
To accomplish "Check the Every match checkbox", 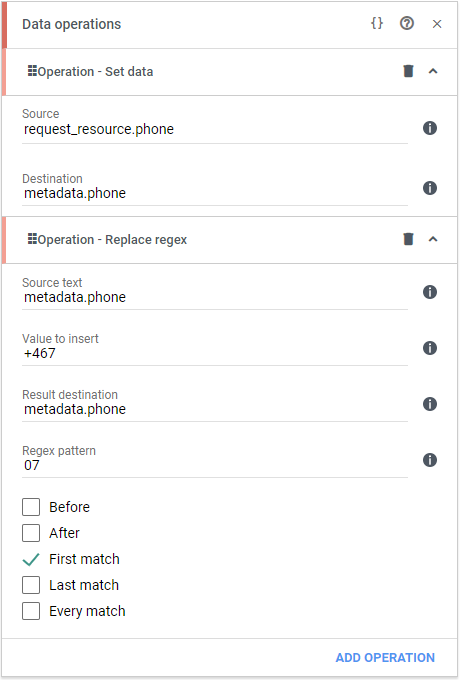I will click(31, 611).
